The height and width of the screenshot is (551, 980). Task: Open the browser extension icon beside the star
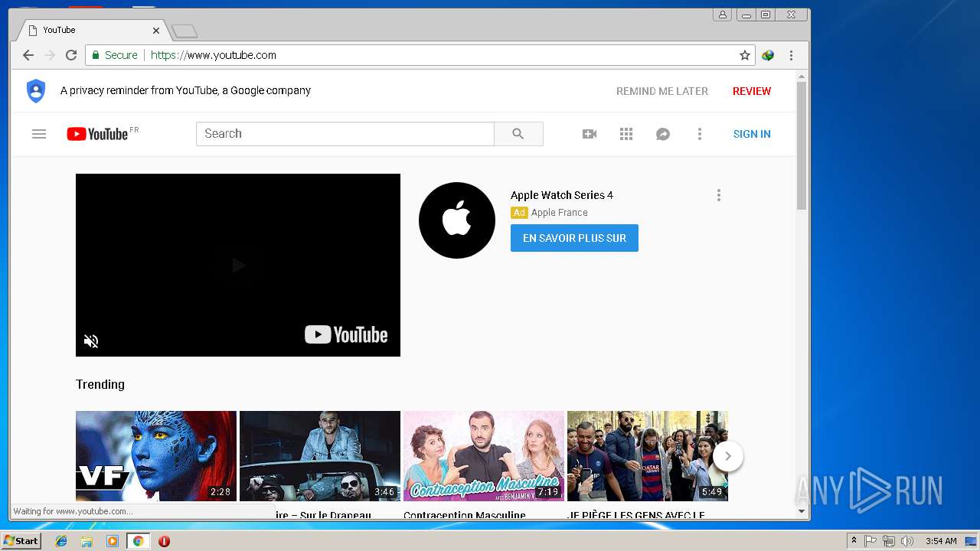[x=768, y=55]
